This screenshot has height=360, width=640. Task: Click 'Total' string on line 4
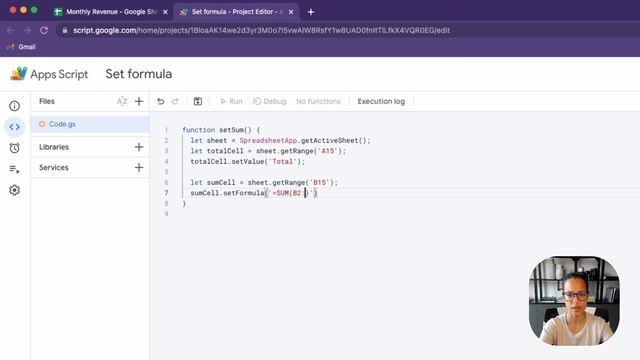pos(282,162)
